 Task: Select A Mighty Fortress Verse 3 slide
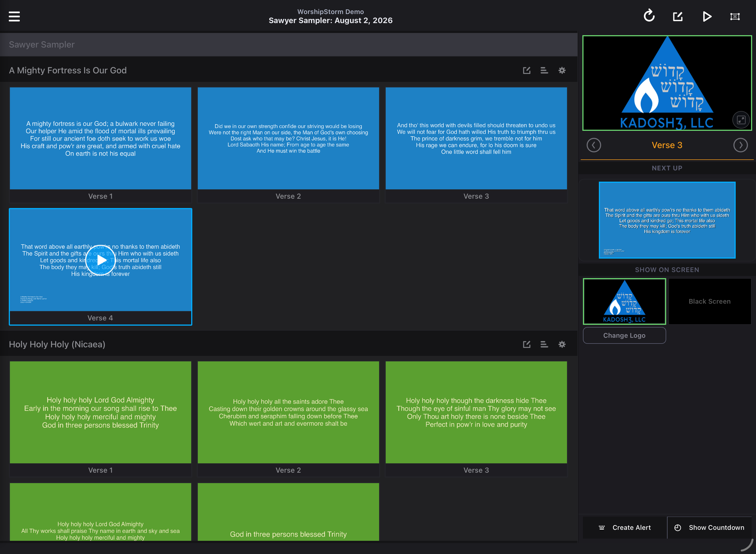pos(476,145)
